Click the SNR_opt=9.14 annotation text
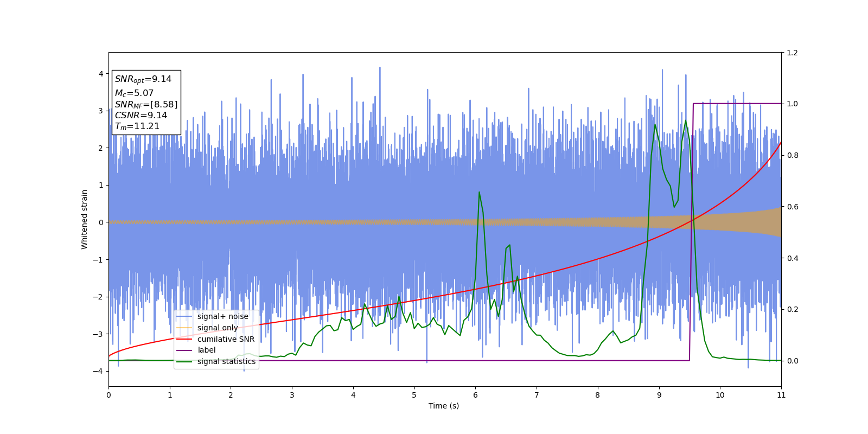 click(x=143, y=79)
